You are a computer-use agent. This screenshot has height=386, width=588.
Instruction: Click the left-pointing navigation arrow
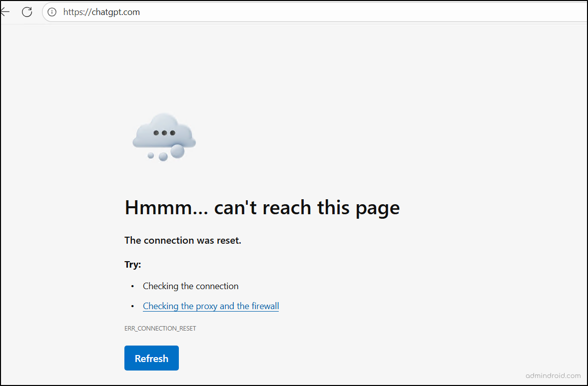5,11
